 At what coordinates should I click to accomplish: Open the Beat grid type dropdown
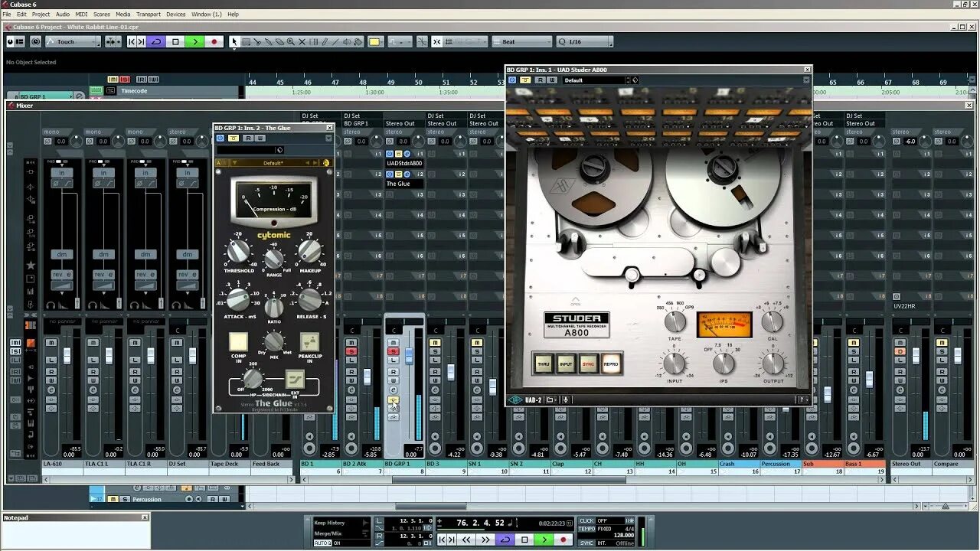coord(521,41)
